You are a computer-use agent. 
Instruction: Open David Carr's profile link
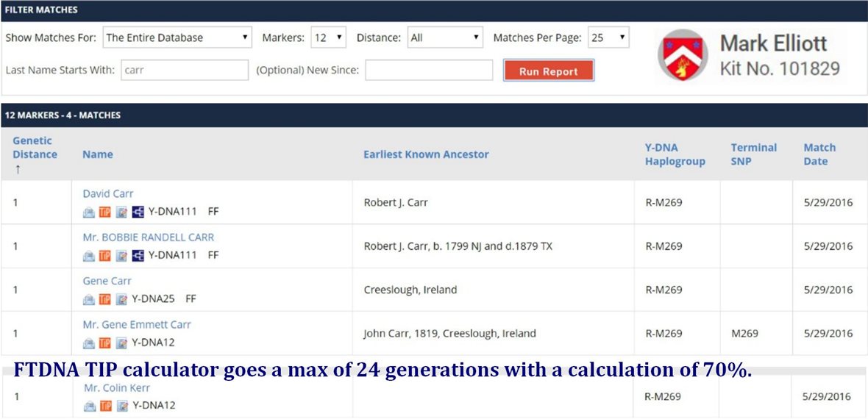[x=107, y=194]
